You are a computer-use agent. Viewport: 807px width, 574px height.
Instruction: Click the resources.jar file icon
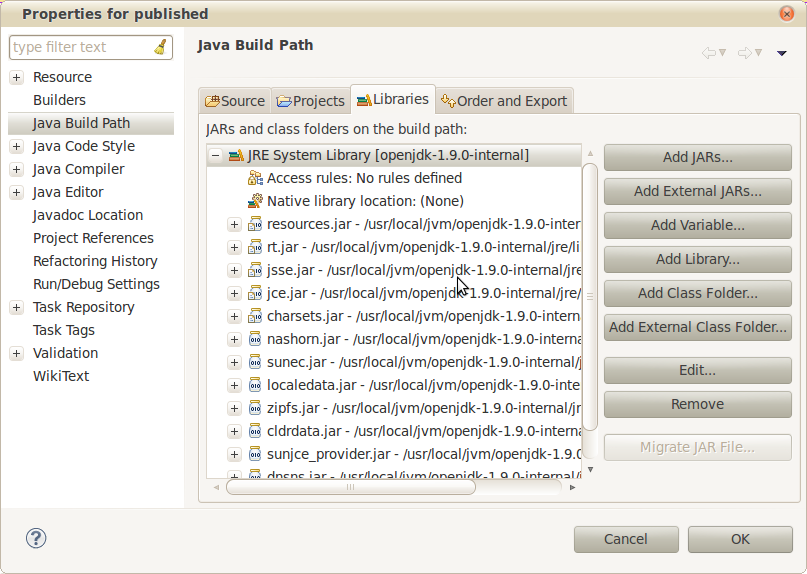(x=255, y=224)
